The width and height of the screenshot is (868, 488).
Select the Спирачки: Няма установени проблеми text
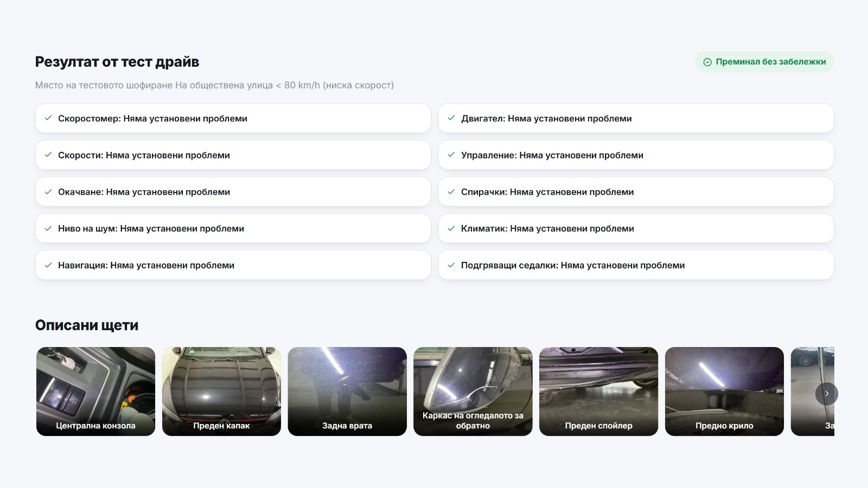pyautogui.click(x=547, y=192)
